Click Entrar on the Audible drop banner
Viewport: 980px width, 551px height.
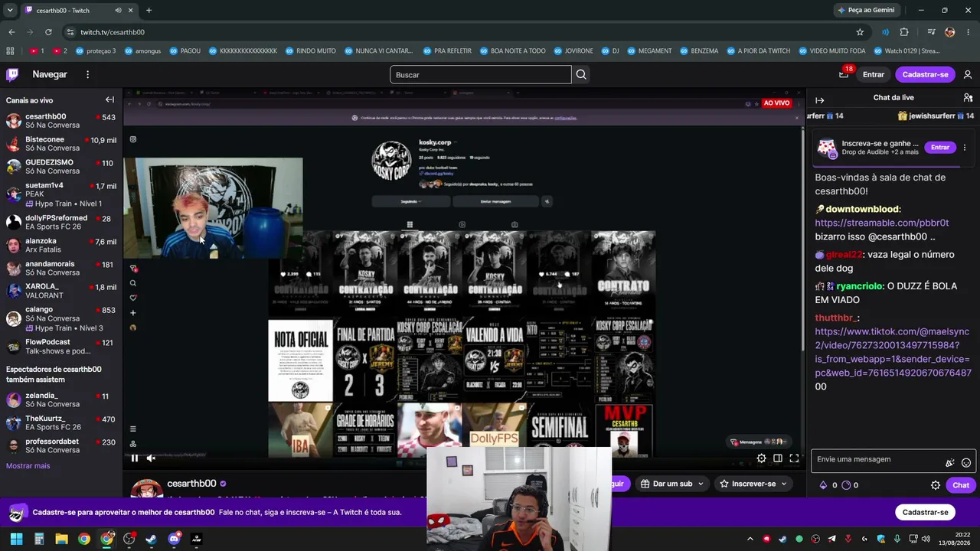click(940, 147)
